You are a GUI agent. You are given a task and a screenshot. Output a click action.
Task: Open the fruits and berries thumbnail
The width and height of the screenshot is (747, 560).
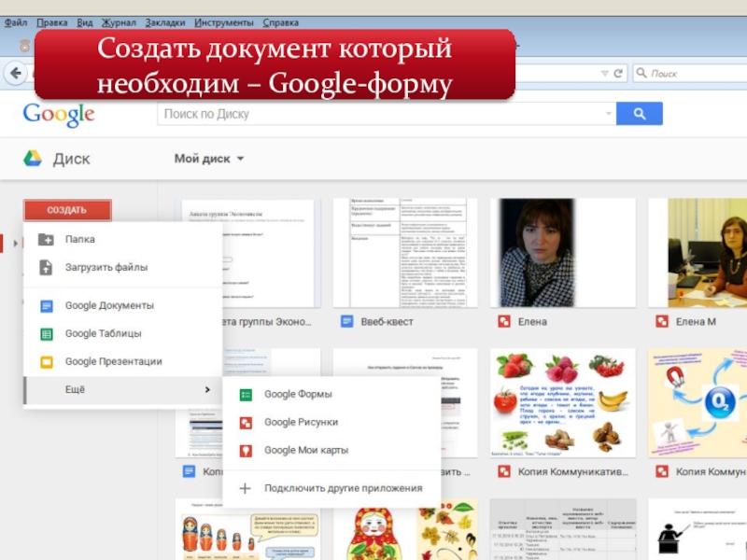(x=563, y=403)
